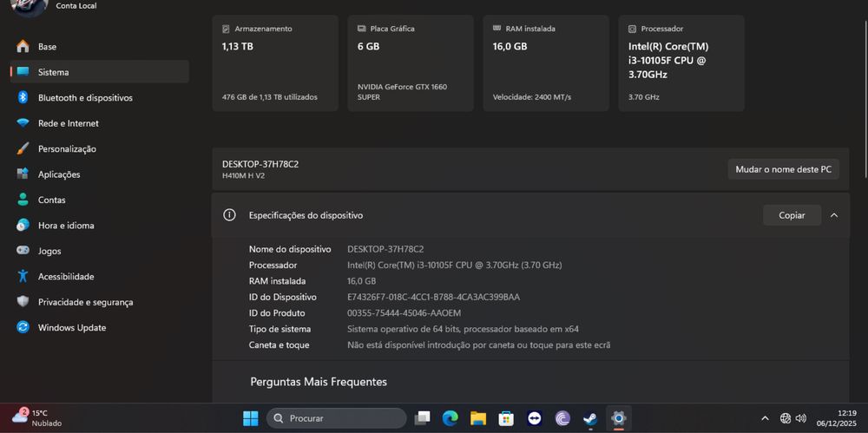Click the Jogos controller icon
Image resolution: width=868 pixels, height=433 pixels.
[23, 250]
